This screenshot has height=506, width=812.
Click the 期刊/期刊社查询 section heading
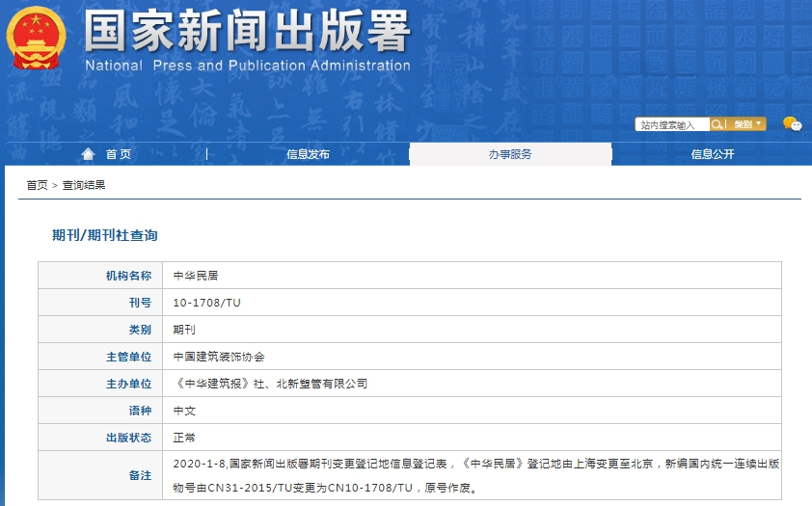(x=104, y=235)
